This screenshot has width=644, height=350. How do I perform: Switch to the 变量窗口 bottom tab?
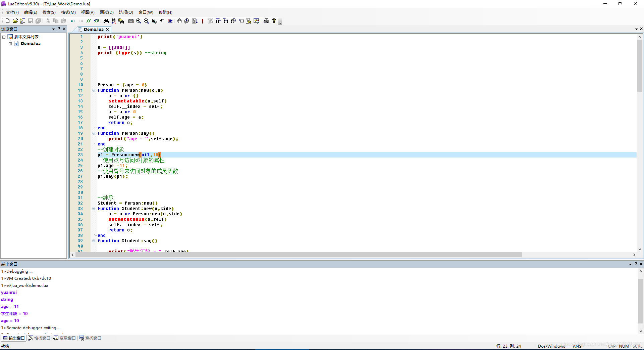pos(65,338)
